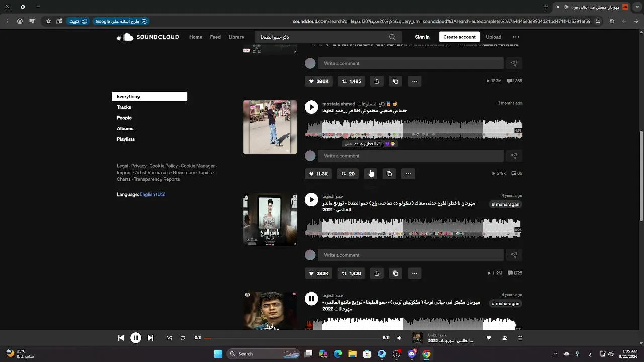644x362 pixels.
Task: Reload the page in the browser
Action: point(612,21)
